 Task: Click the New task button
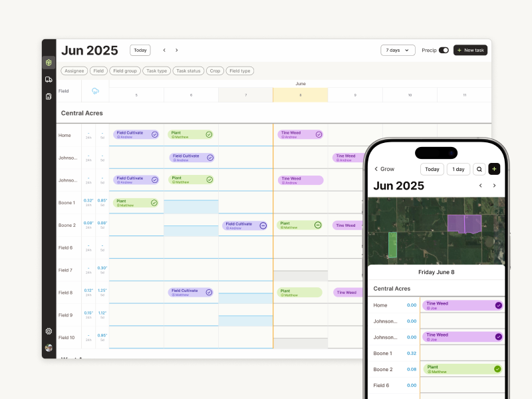470,50
